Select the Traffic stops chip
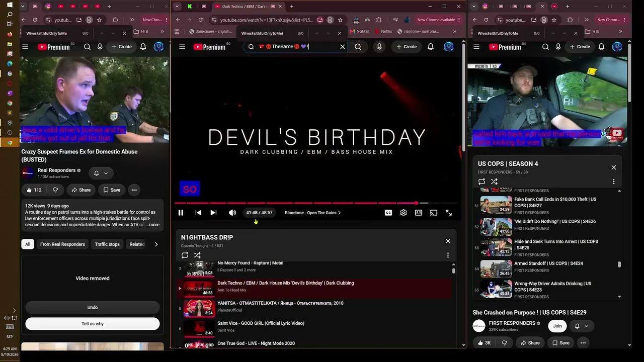644x362 pixels. [107, 244]
